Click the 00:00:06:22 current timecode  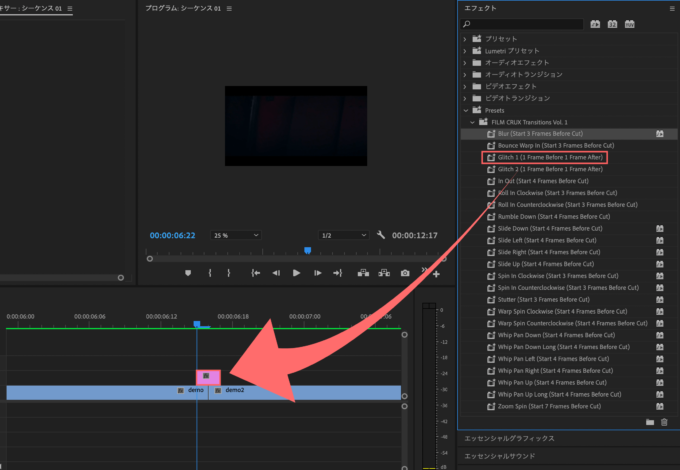[x=172, y=235]
